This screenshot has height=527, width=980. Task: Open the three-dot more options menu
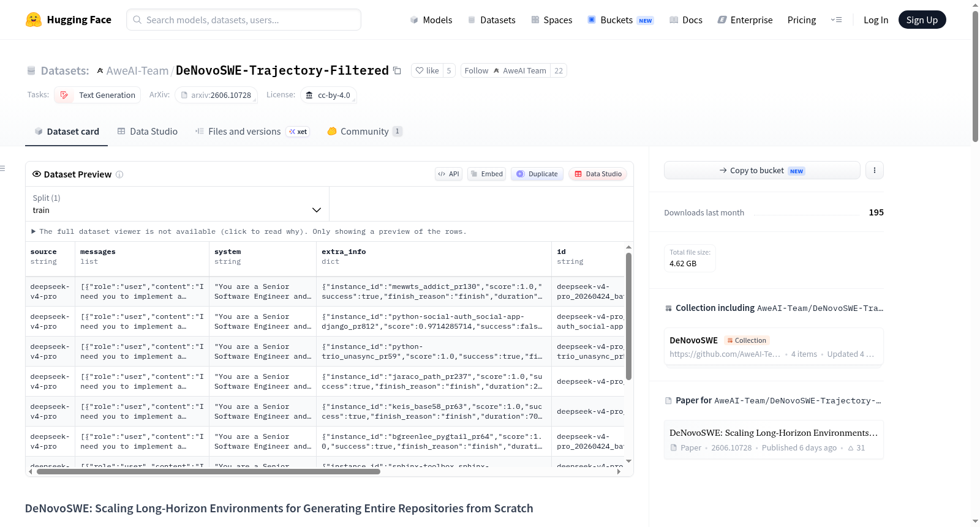(875, 170)
